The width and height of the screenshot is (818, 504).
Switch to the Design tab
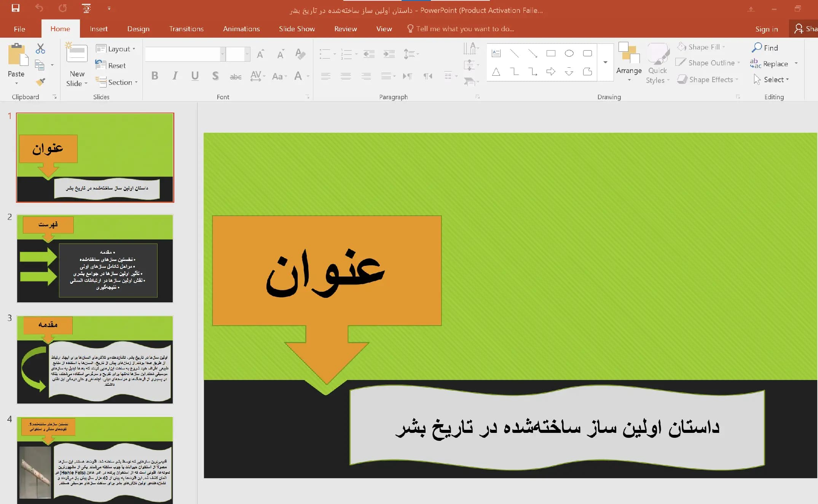[x=138, y=29]
